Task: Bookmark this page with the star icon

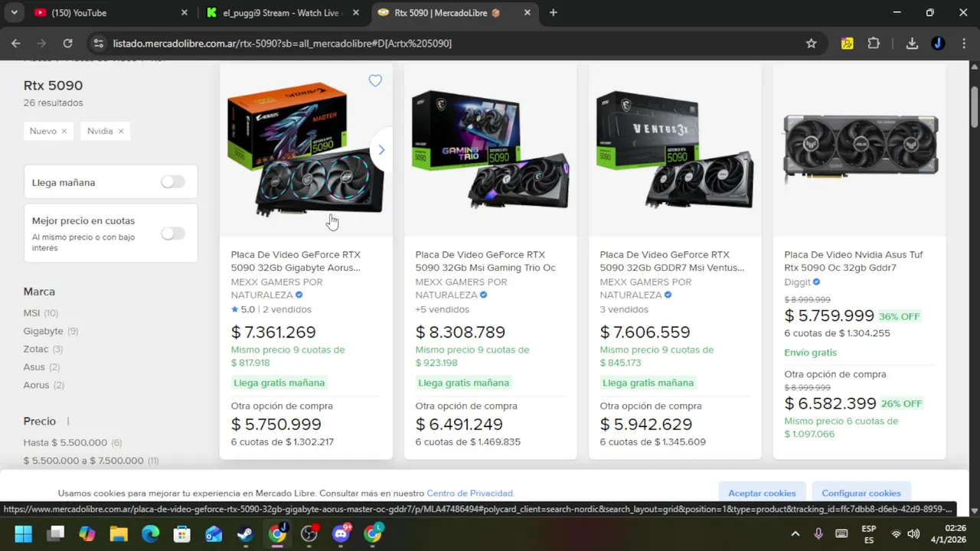Action: 812,44
